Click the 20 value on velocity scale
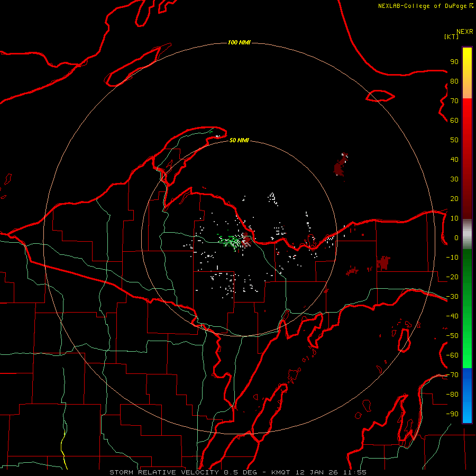 [x=454, y=198]
